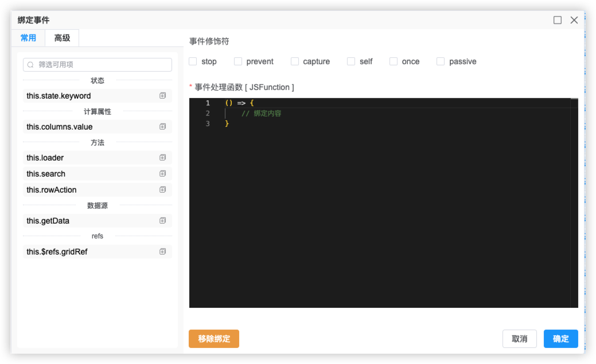Select this.$refs.gridRef item

tap(98, 252)
